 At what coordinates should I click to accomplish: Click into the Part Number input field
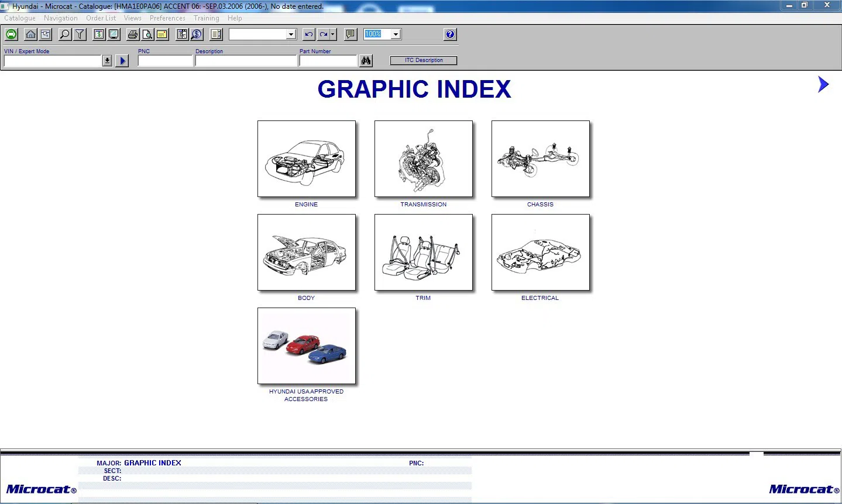click(x=328, y=61)
